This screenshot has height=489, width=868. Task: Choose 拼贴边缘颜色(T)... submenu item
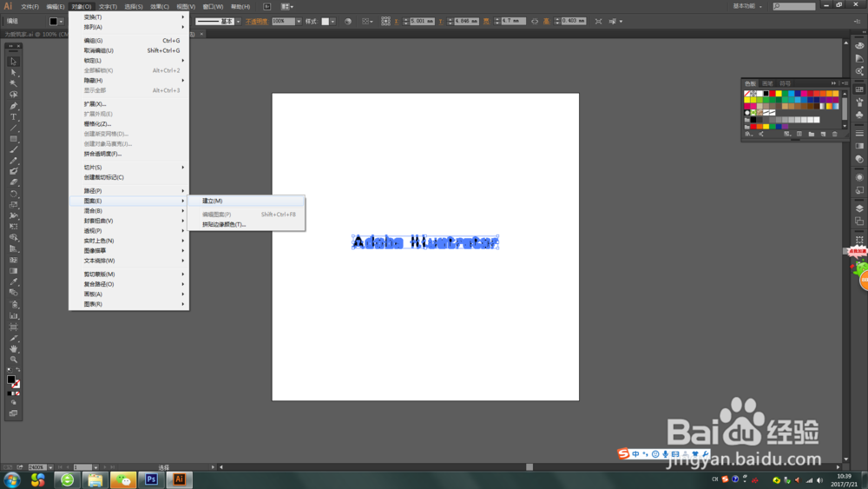point(247,225)
